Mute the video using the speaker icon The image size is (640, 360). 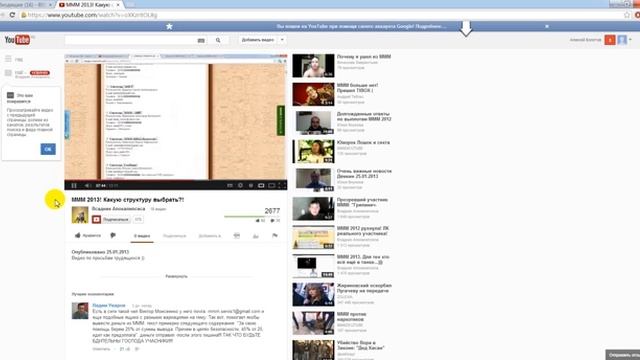point(87,186)
